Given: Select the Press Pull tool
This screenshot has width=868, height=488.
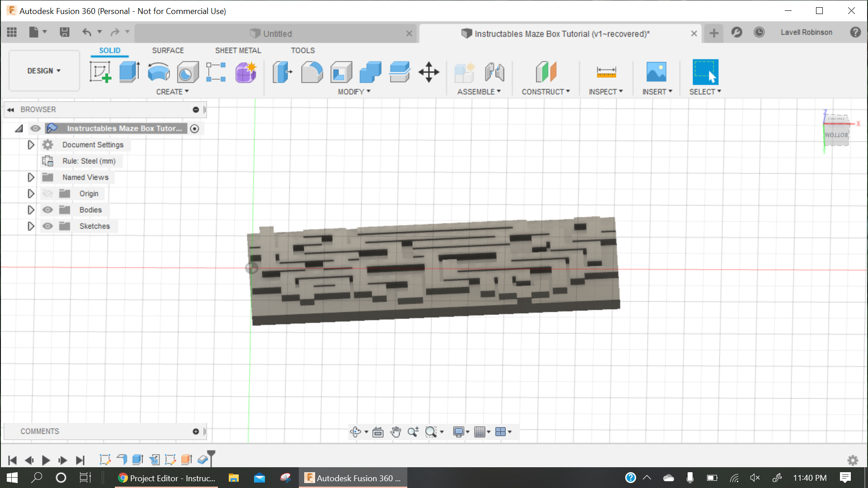Looking at the screenshot, I should [283, 72].
